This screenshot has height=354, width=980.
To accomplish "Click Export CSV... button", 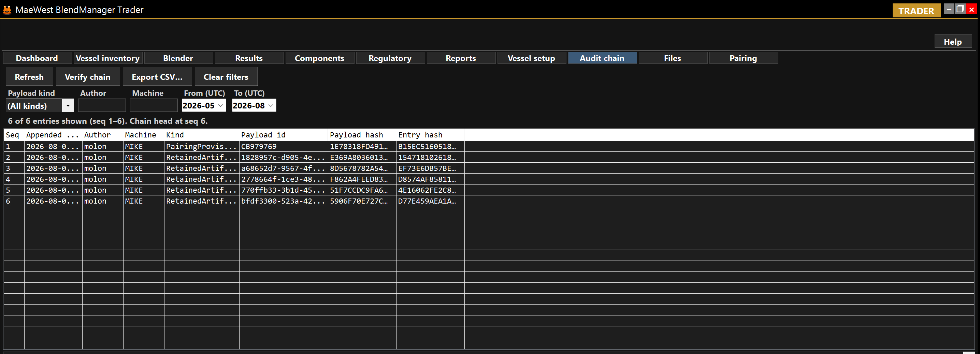I will click(157, 76).
